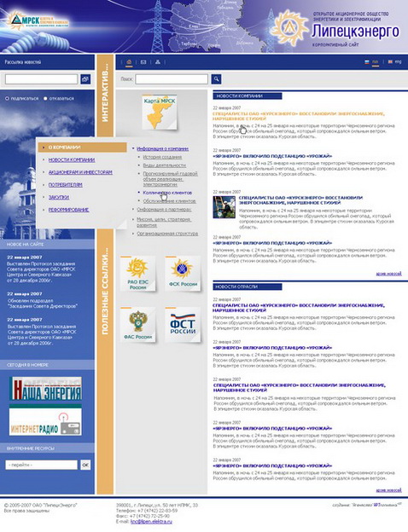The image size is (408, 532).
Task: Expand Информация о партнерах menu item
Action: click(164, 210)
